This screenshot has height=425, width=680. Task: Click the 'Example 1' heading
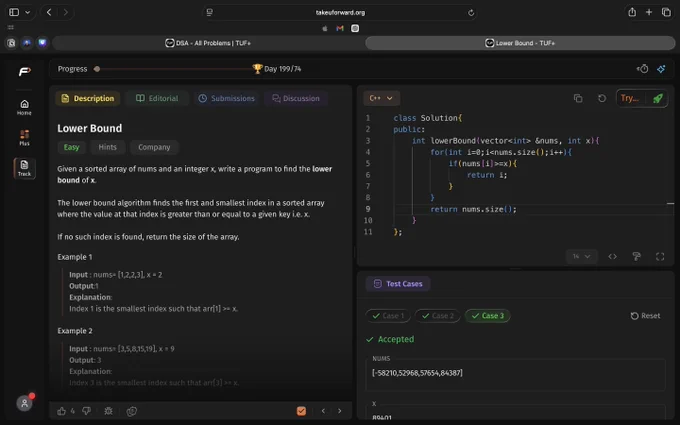click(x=75, y=257)
